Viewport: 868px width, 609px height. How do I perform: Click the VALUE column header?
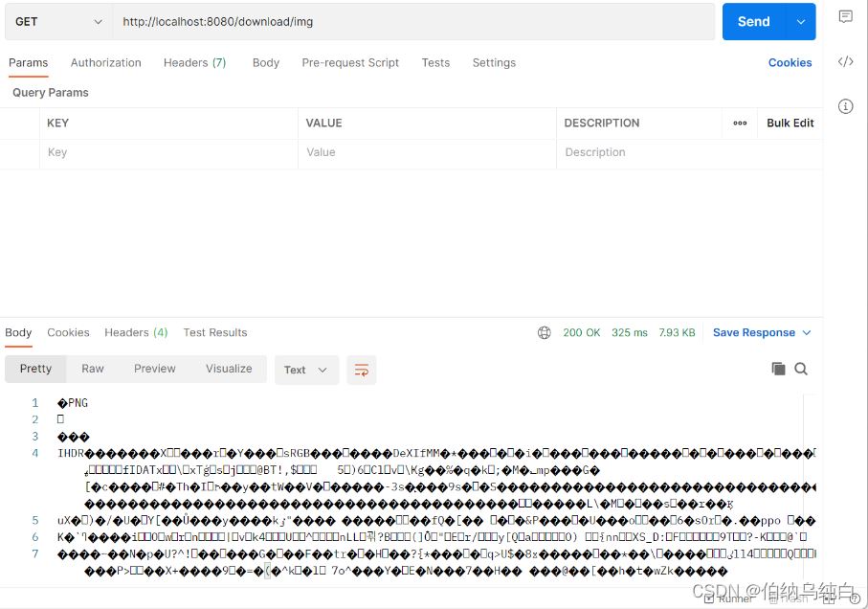pyautogui.click(x=323, y=123)
